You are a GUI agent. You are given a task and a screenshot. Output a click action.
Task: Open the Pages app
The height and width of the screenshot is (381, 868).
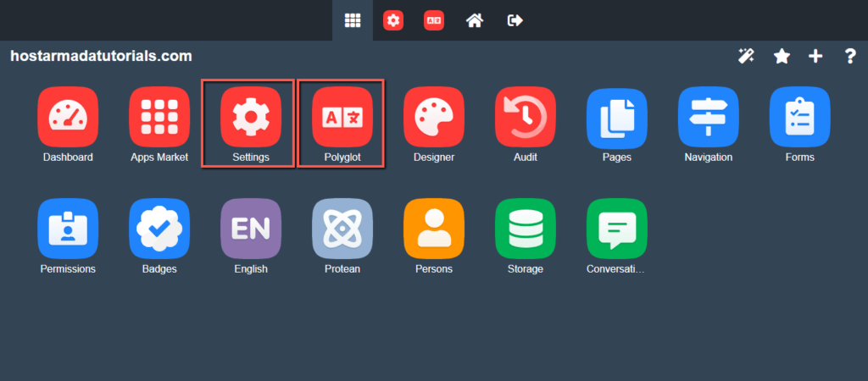[617, 117]
